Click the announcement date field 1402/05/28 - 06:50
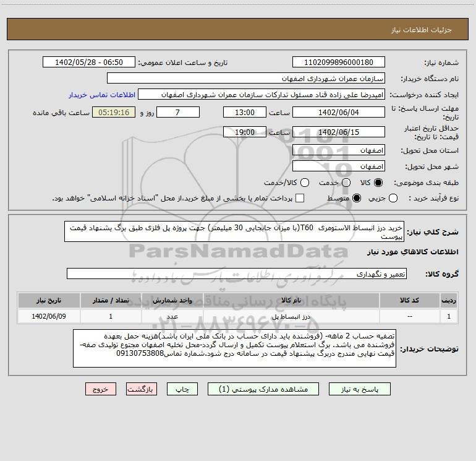476x461 pixels. [89, 62]
